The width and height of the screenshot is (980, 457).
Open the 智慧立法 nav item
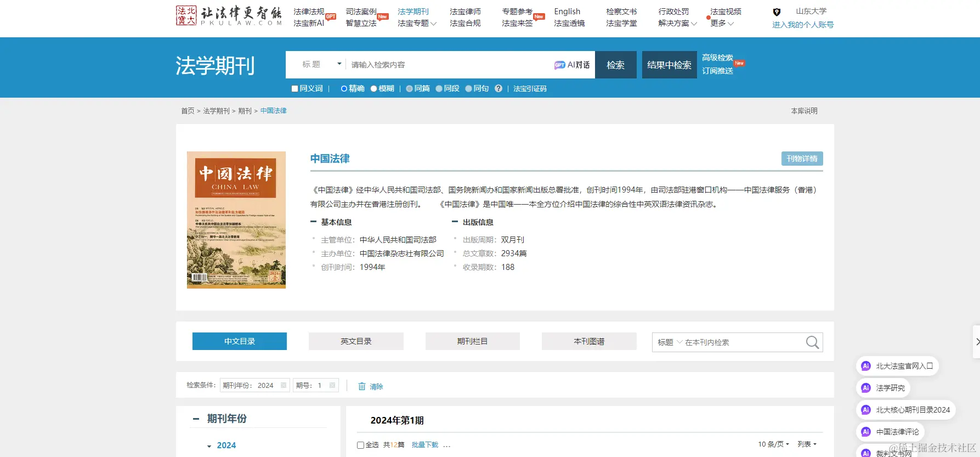361,23
